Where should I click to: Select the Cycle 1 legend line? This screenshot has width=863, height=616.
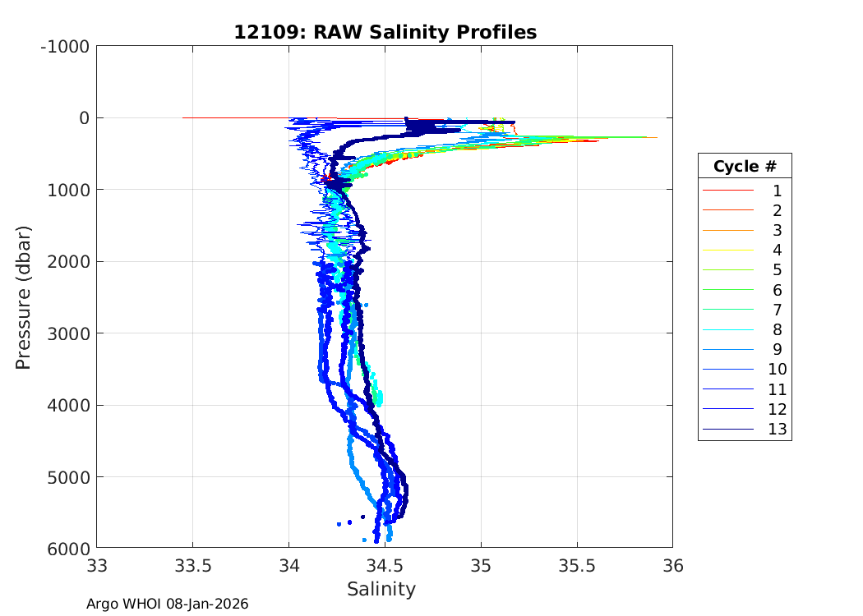point(727,191)
